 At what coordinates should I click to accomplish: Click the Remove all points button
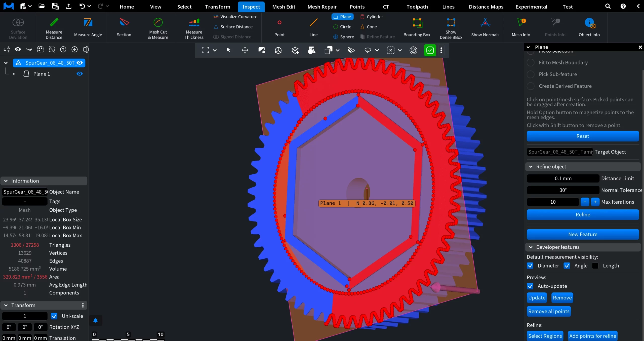point(548,311)
